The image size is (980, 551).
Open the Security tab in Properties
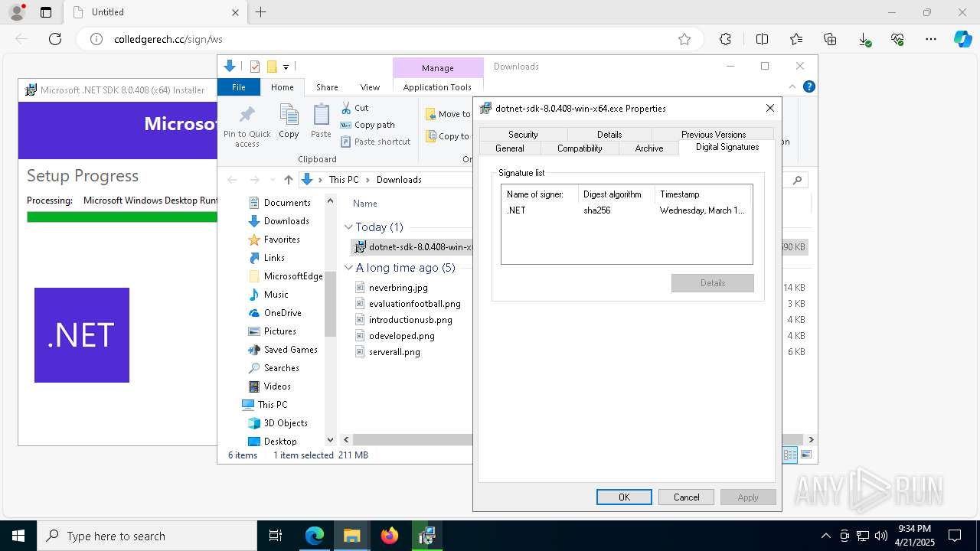pyautogui.click(x=523, y=134)
